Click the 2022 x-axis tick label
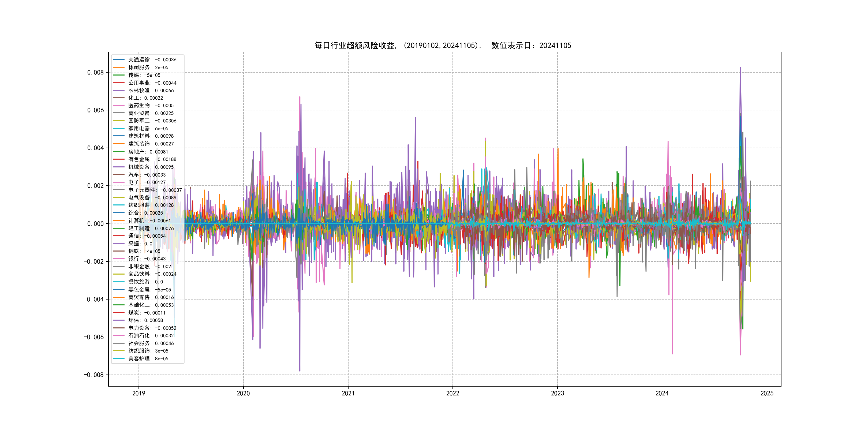 [452, 393]
